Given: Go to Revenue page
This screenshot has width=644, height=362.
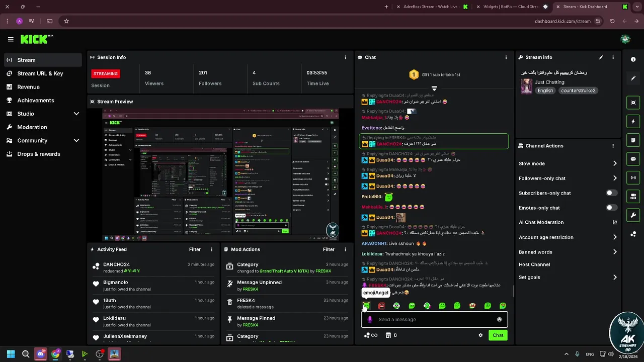Looking at the screenshot, I should point(43,87).
